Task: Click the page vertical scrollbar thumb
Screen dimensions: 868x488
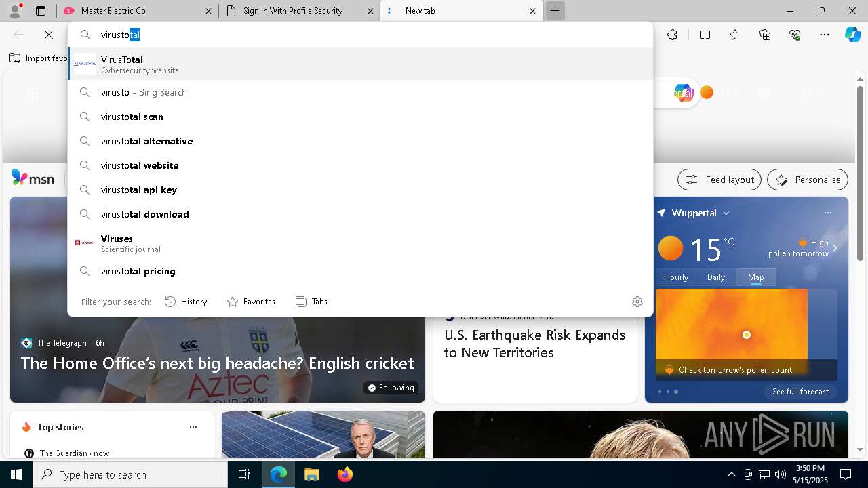Action: [860, 173]
